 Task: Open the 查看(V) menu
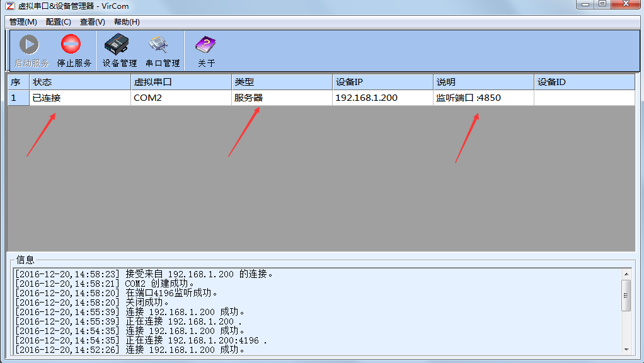93,22
